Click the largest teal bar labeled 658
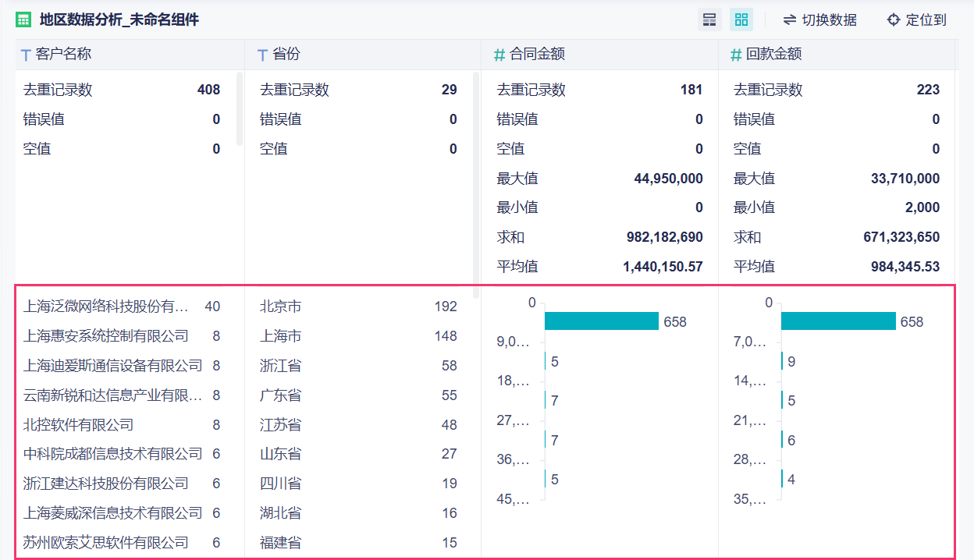This screenshot has height=560, width=974. (x=601, y=321)
